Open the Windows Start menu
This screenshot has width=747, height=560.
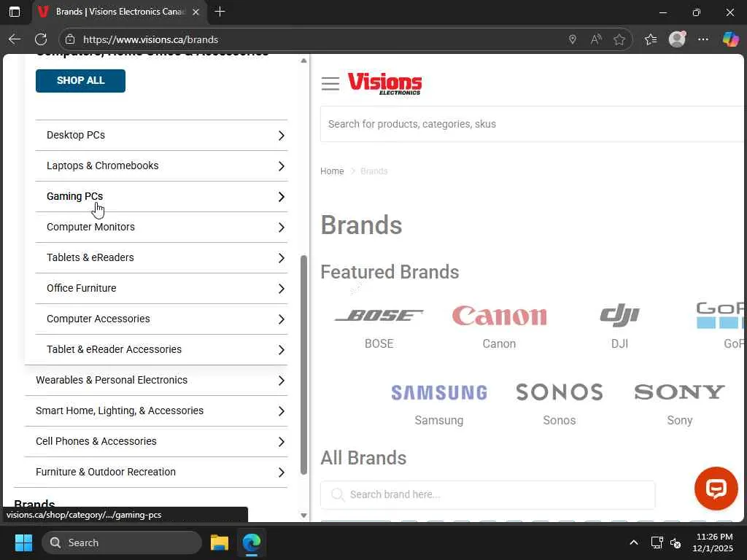[23, 542]
